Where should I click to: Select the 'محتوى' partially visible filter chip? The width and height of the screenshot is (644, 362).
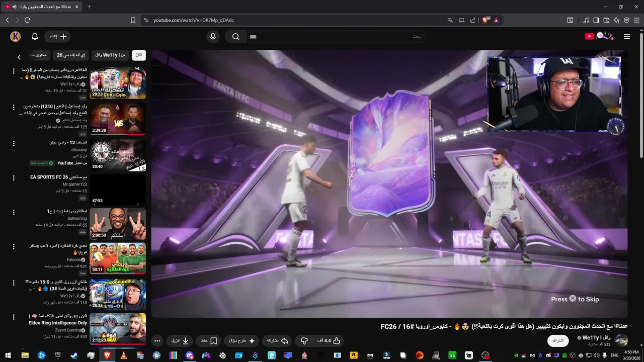point(38,55)
